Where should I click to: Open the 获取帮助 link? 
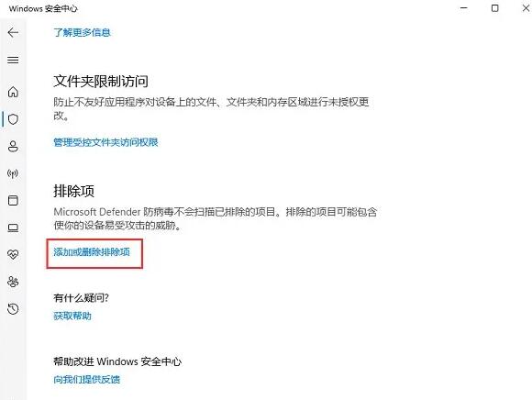[x=72, y=316]
